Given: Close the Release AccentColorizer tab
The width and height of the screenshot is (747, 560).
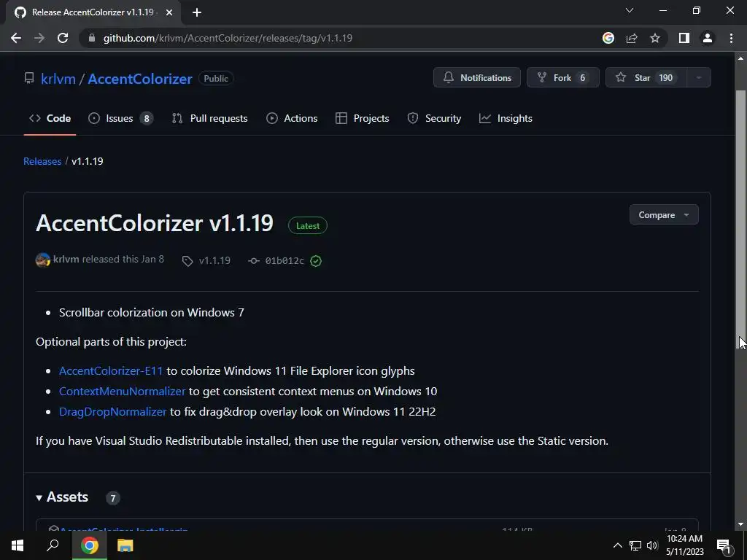Looking at the screenshot, I should [169, 12].
